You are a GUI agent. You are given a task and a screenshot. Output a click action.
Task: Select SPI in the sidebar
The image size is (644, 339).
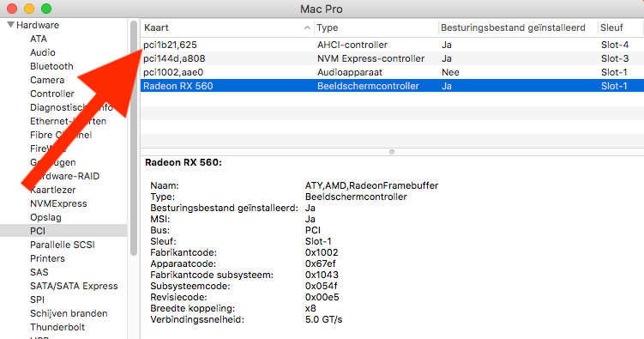[37, 300]
